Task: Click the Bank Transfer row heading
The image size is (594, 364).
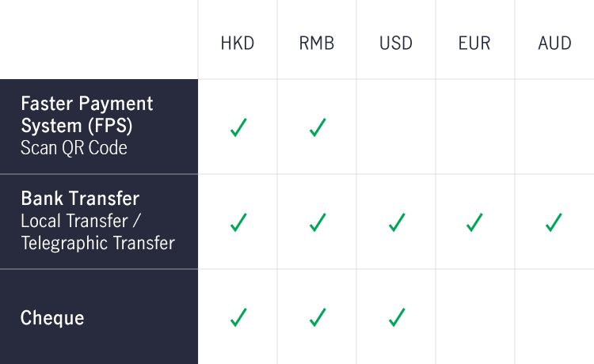Action: pyautogui.click(x=80, y=199)
